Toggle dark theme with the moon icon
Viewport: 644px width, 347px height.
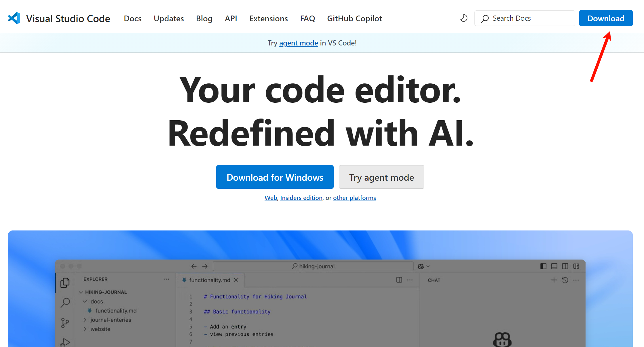tap(464, 18)
